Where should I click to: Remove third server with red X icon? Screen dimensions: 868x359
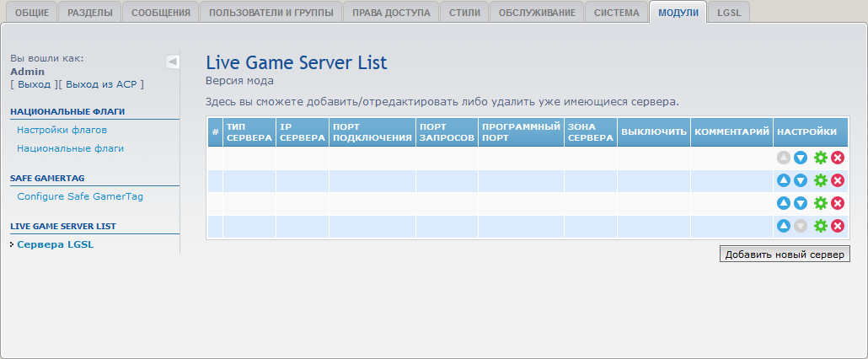[x=838, y=203]
